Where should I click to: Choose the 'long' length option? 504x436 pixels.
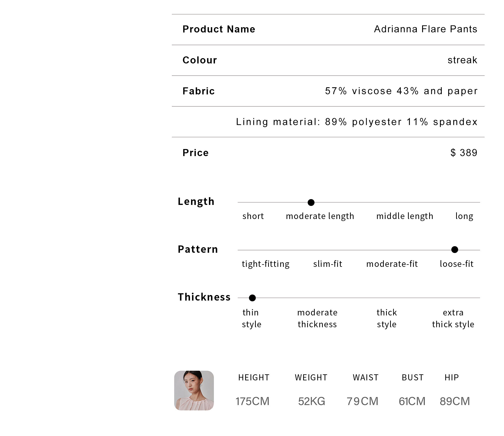coord(464,216)
